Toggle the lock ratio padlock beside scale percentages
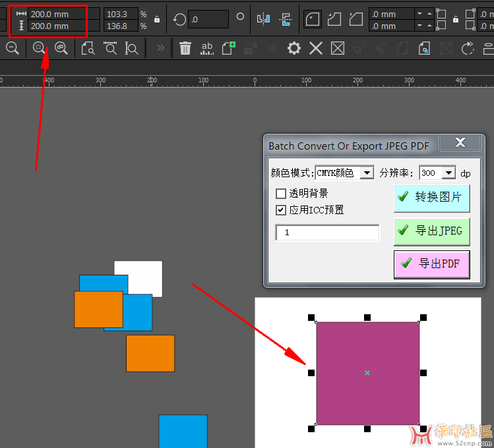Image resolution: width=494 pixels, height=448 pixels. coord(157,20)
